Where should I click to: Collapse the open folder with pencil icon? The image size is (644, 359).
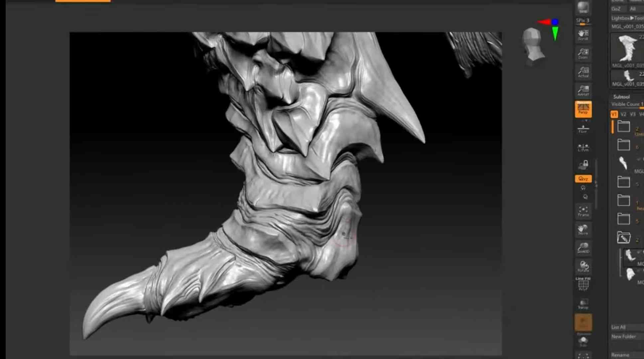point(623,238)
